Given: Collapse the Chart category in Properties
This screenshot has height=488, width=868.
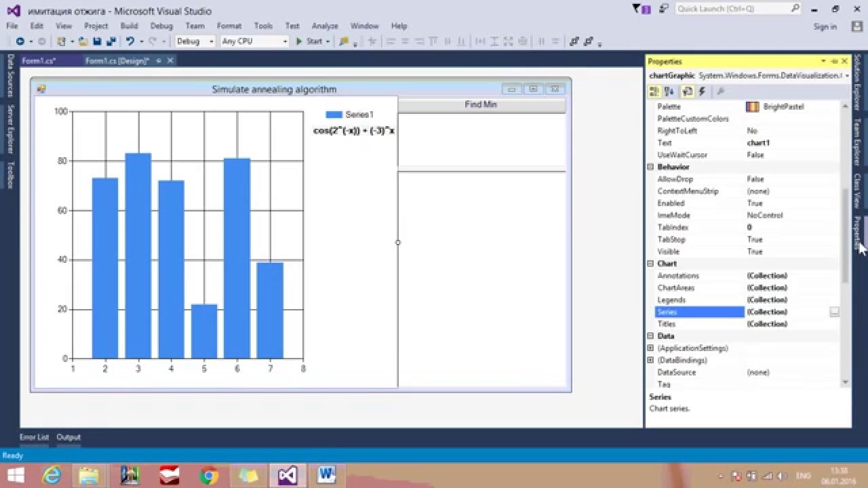Looking at the screenshot, I should click(x=650, y=264).
